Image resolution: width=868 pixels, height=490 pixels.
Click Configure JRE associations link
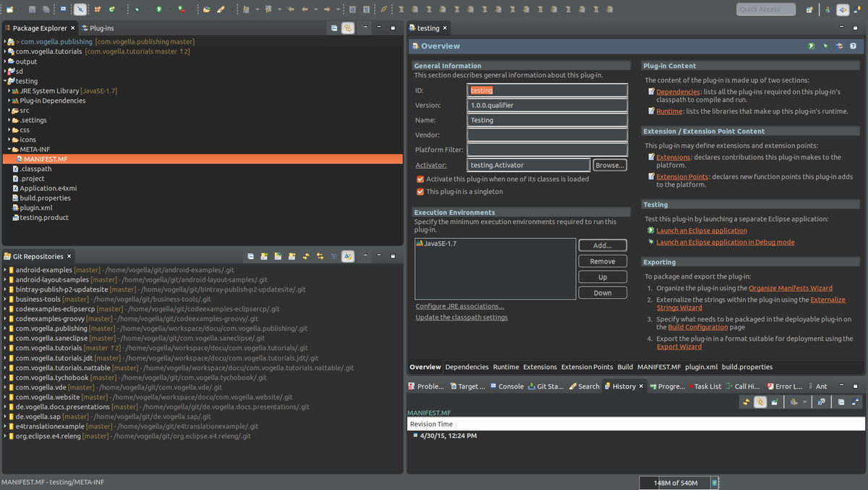[x=460, y=306]
